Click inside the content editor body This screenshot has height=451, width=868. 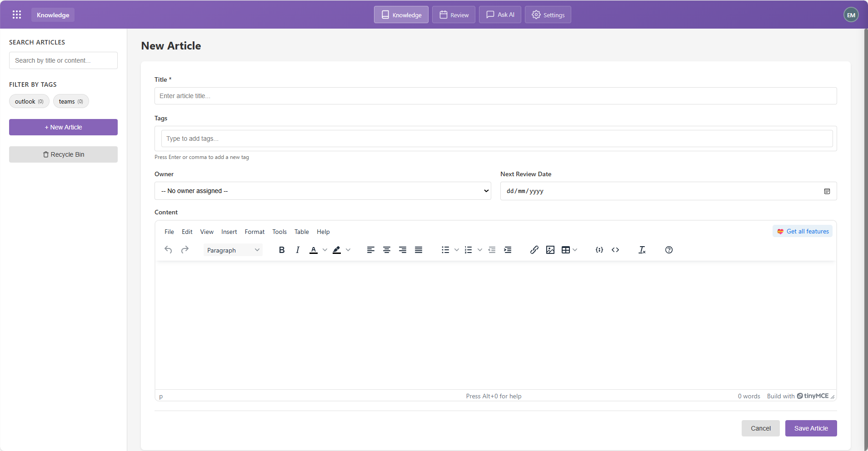(496, 325)
